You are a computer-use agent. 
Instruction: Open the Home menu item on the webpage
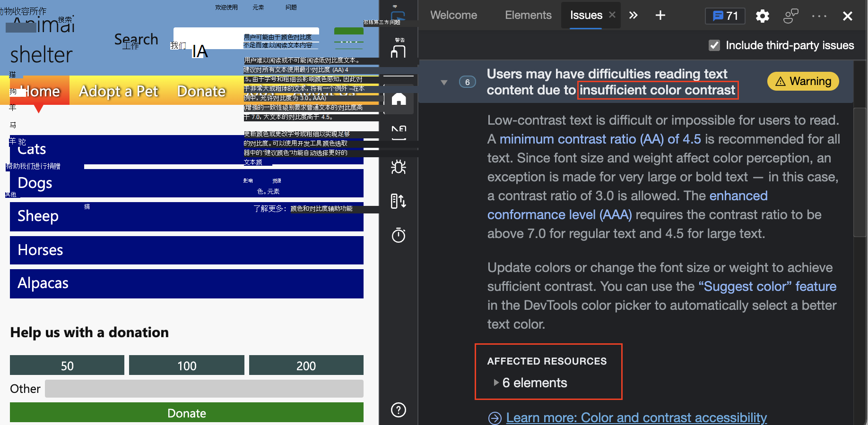coord(40,91)
